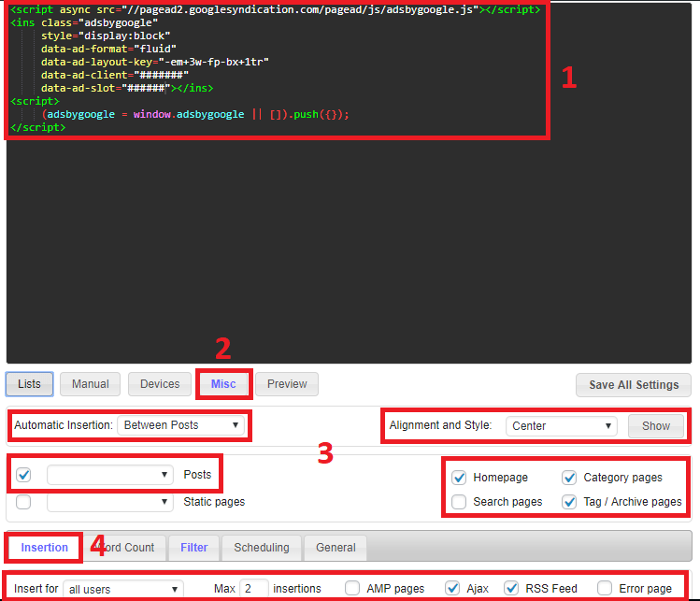Click the Show style button
The height and width of the screenshot is (601, 700).
(656, 426)
